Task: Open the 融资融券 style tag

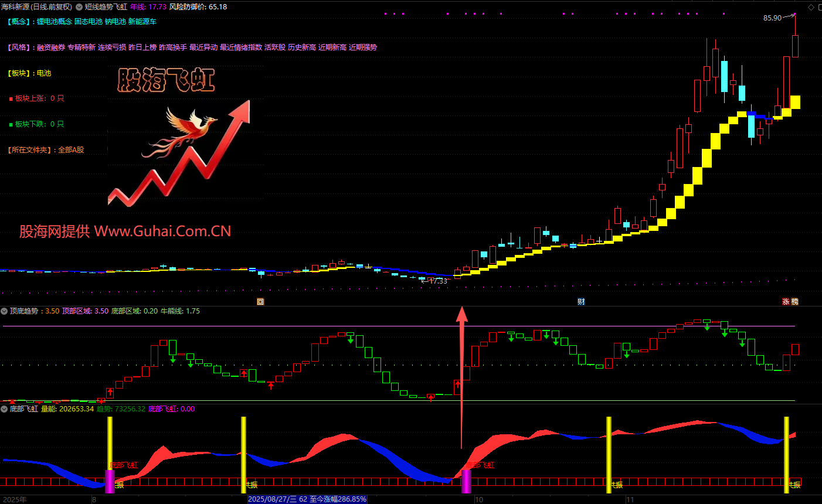Action: click(51, 47)
